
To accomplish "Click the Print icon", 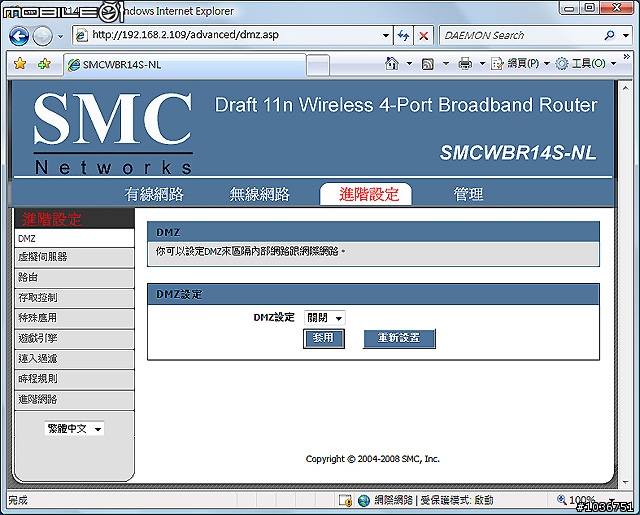I will coord(465,64).
